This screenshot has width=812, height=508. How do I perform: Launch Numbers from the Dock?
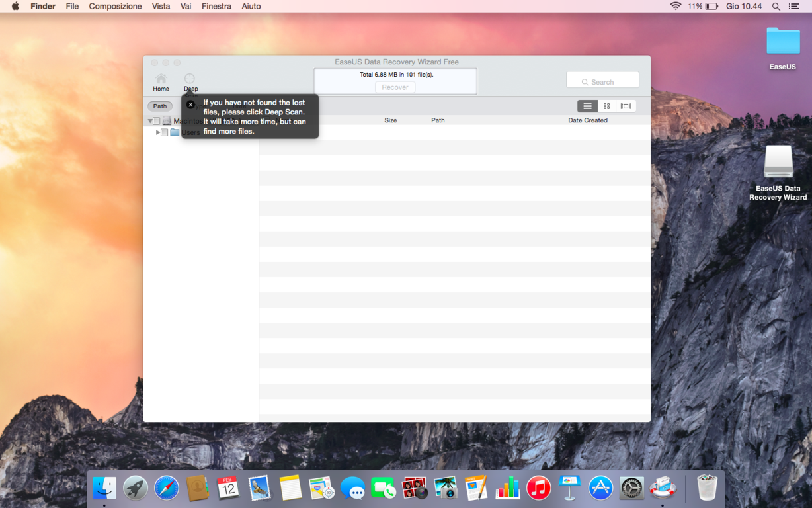click(508, 488)
